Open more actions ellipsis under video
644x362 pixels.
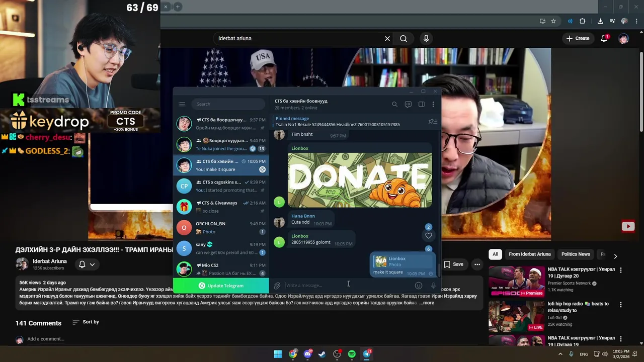click(x=477, y=264)
